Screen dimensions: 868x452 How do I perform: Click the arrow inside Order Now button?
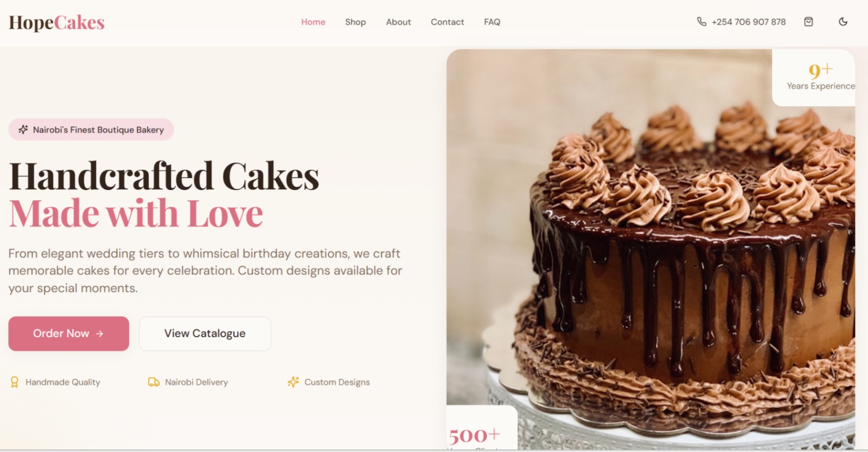point(99,334)
